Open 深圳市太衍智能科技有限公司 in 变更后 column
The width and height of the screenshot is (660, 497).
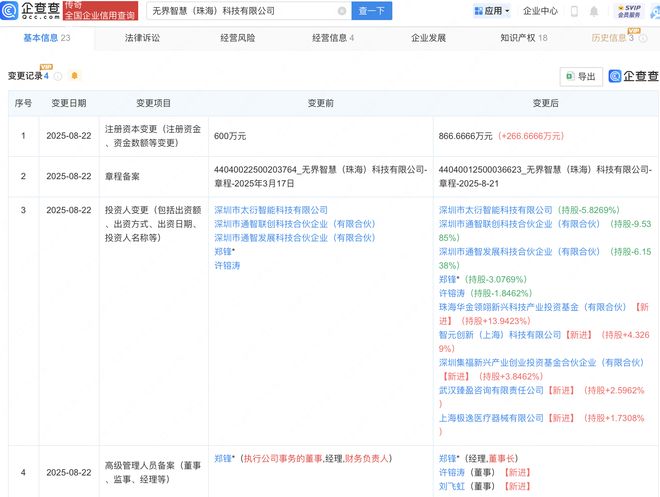tap(495, 210)
